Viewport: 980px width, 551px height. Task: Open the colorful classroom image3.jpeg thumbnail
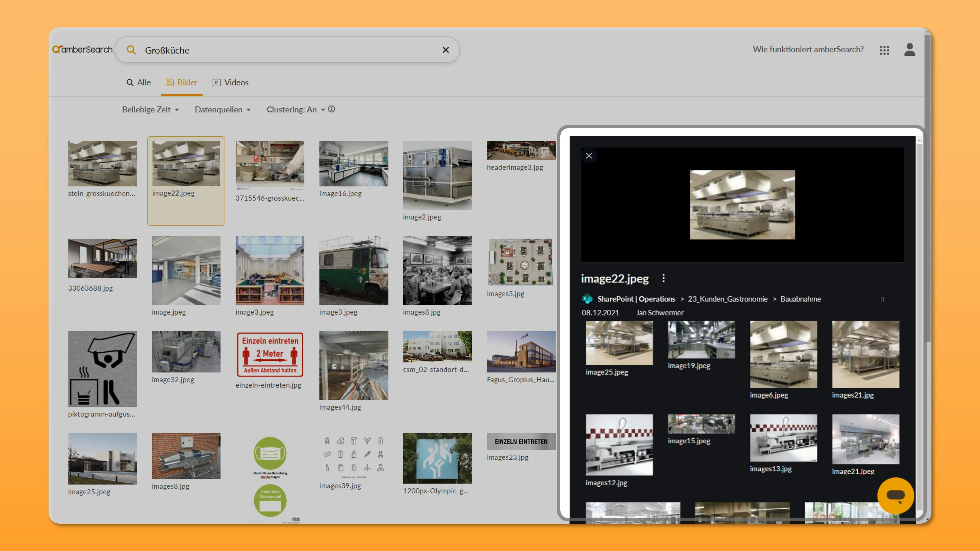(x=270, y=270)
